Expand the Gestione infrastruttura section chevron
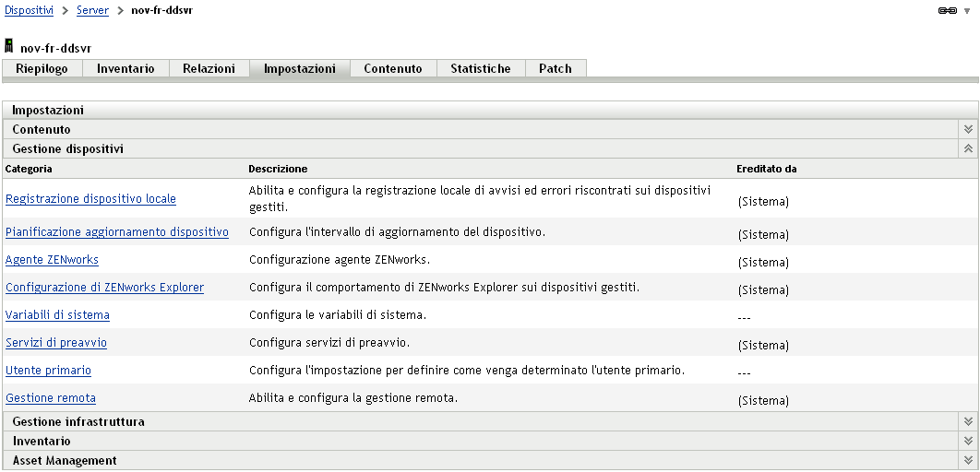980x472 pixels. click(968, 422)
